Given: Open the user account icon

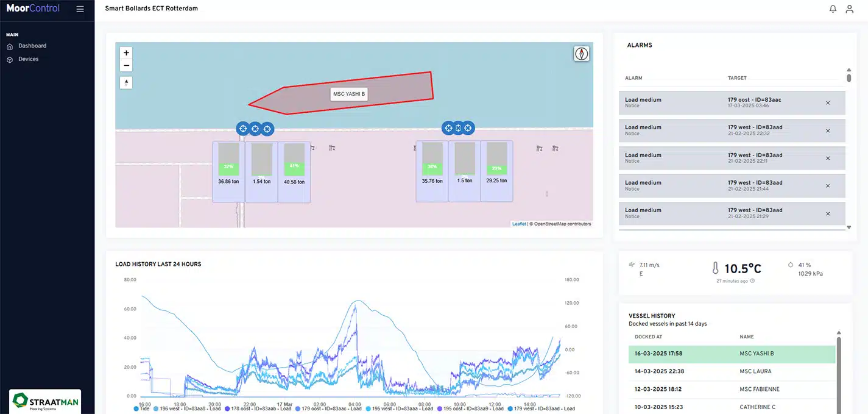Looking at the screenshot, I should (849, 9).
